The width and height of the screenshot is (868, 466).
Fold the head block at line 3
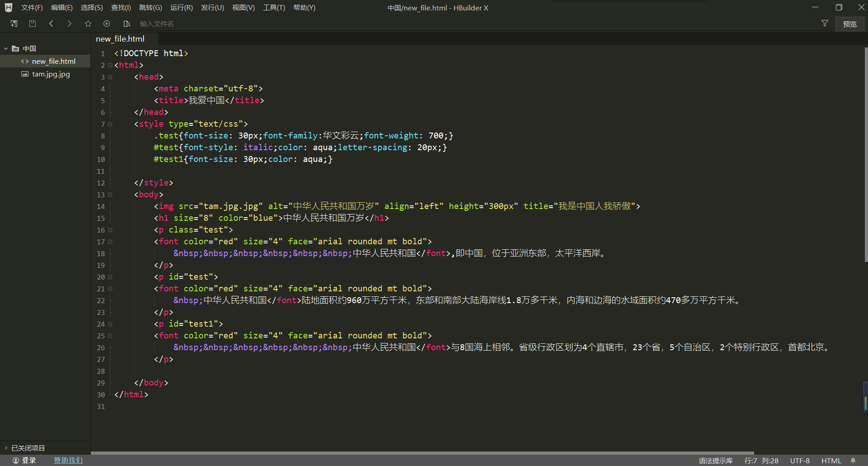[110, 77]
